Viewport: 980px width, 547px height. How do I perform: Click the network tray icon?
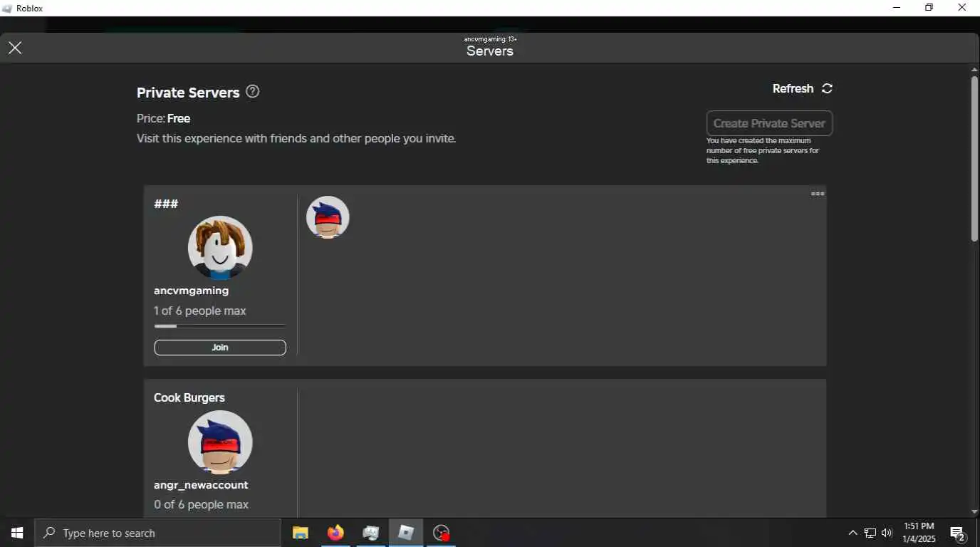(x=870, y=533)
